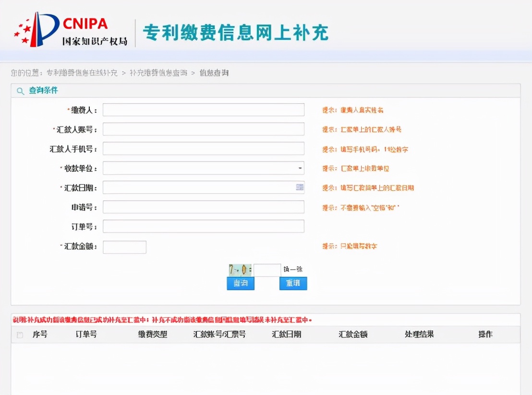Click the 查询 button
The image size is (532, 395).
coord(241,283)
